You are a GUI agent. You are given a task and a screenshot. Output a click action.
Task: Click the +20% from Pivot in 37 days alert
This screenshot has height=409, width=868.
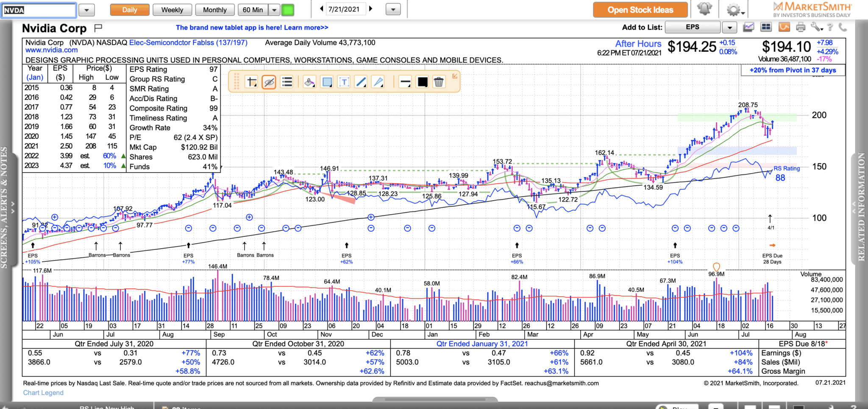click(793, 70)
